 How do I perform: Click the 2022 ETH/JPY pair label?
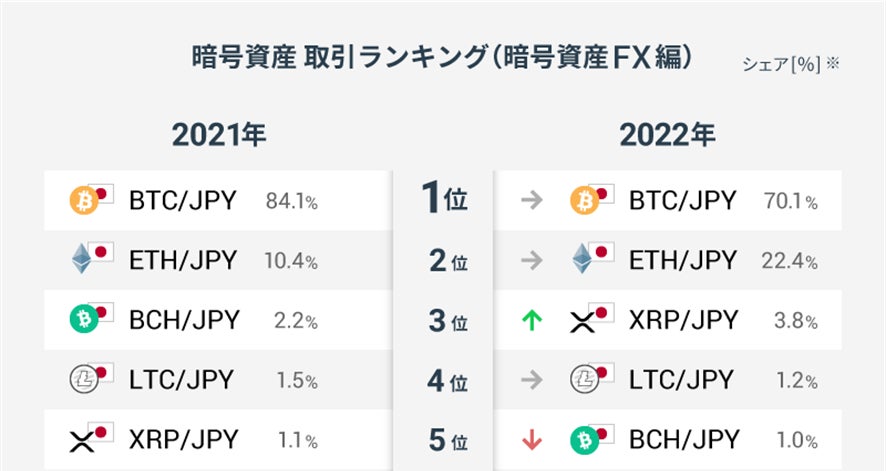(683, 260)
